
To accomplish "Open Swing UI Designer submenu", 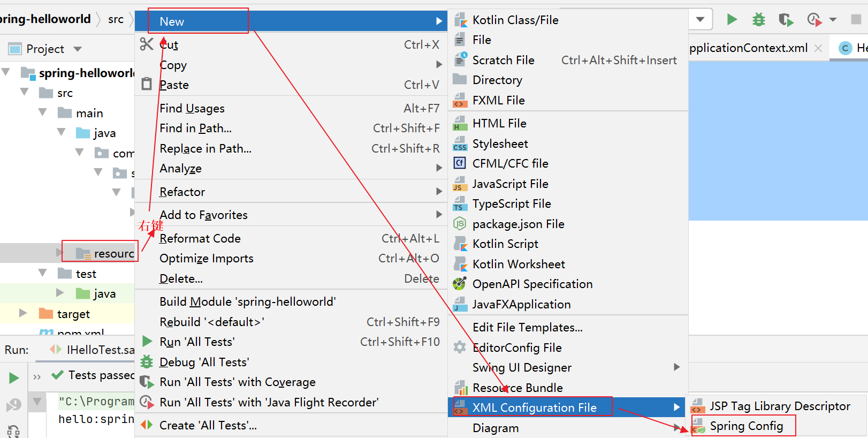I will 568,367.
